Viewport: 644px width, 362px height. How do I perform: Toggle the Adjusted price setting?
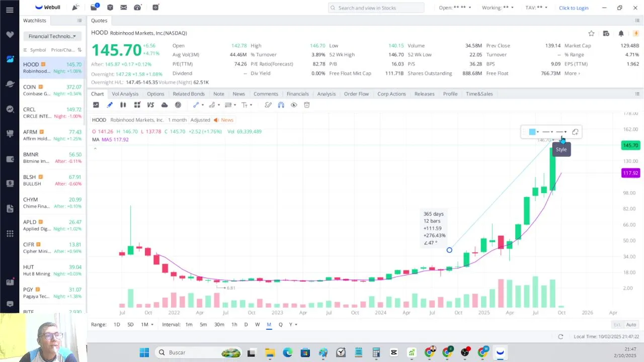coord(200,120)
